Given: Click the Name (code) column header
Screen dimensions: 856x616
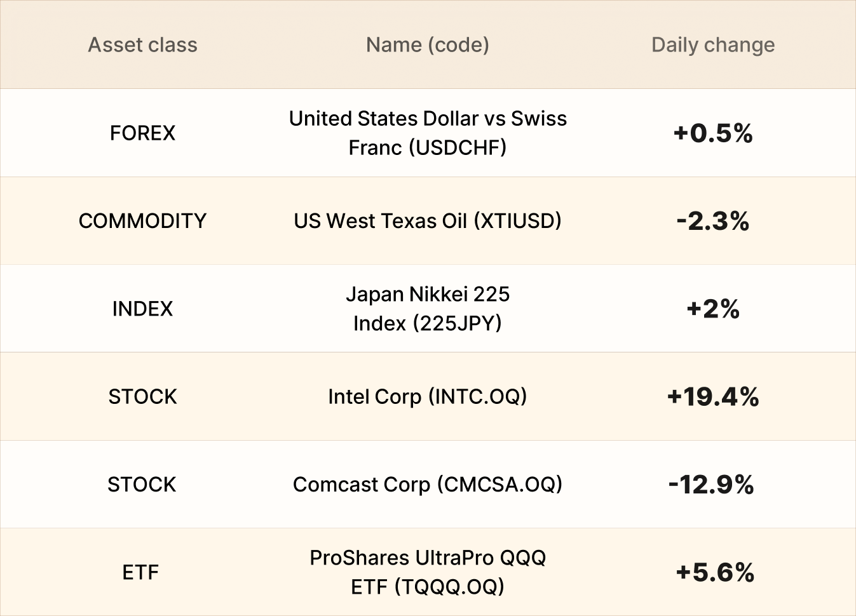Looking at the screenshot, I should point(428,45).
